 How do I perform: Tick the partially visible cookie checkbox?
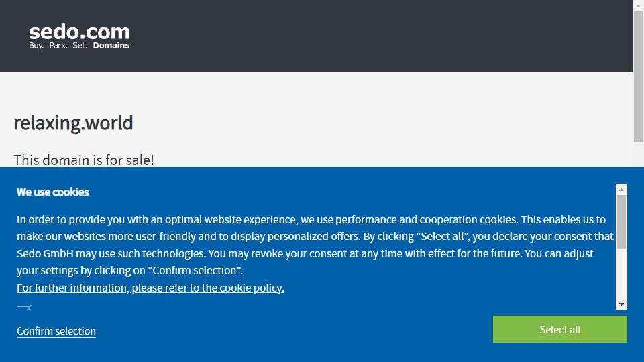[24, 308]
